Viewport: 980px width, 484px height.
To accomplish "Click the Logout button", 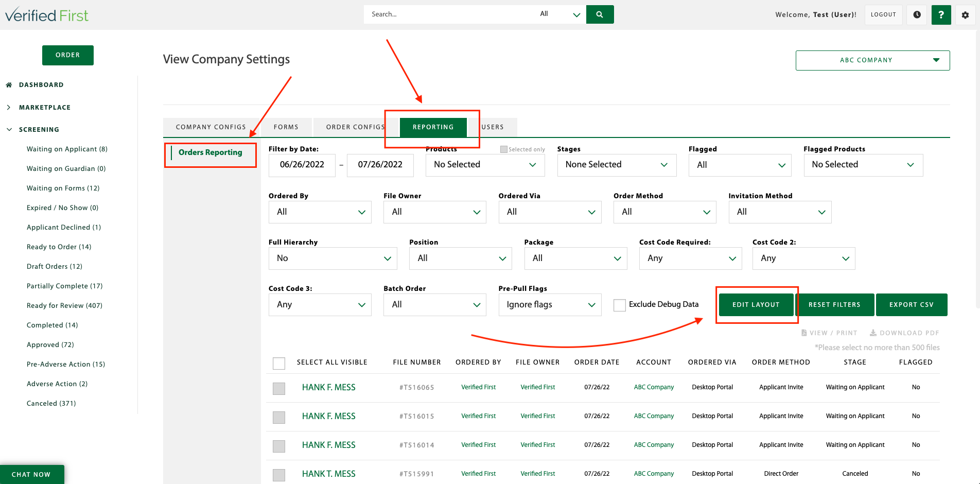I will click(x=883, y=15).
